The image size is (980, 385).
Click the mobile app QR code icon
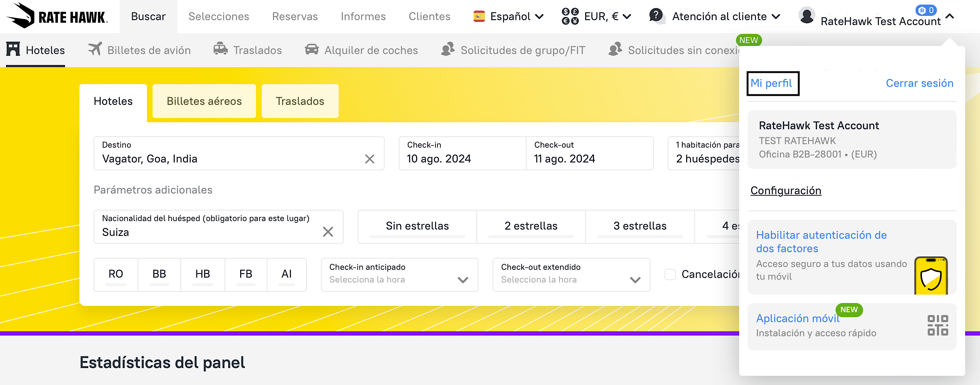pyautogui.click(x=937, y=325)
